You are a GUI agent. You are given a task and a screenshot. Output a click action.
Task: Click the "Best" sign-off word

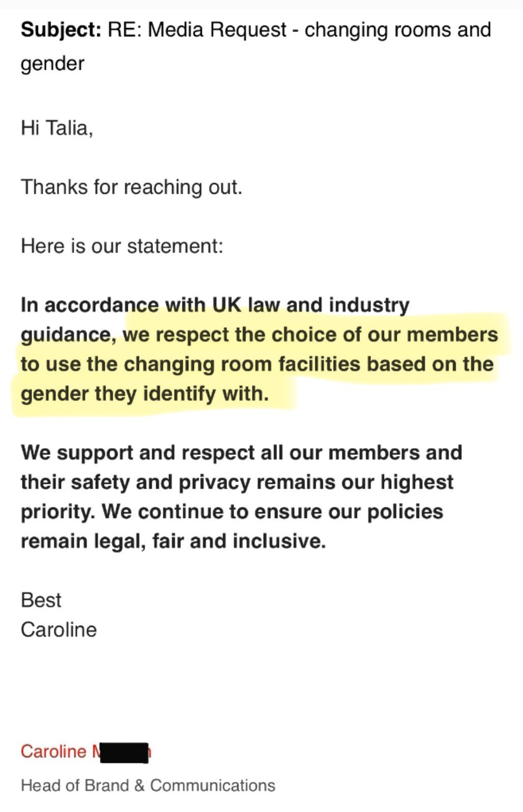point(41,600)
